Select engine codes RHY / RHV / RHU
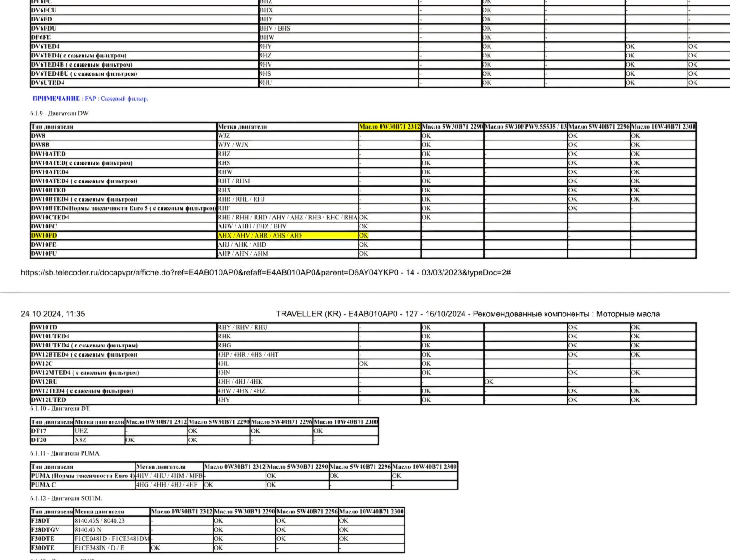 point(243,327)
